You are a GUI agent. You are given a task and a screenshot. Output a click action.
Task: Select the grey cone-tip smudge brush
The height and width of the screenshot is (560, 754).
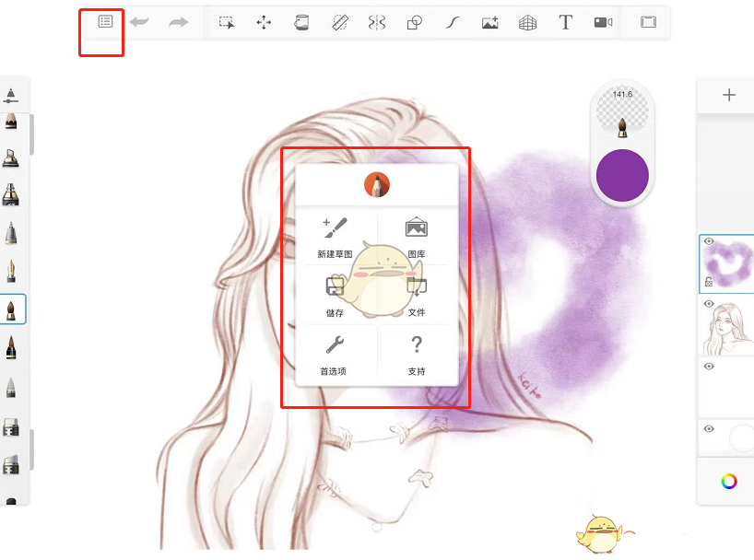click(10, 388)
